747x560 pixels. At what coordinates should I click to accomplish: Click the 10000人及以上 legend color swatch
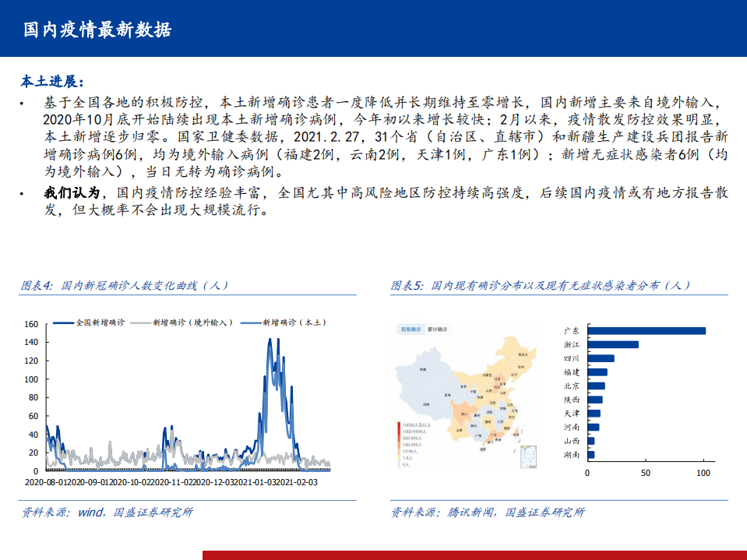[x=400, y=424]
